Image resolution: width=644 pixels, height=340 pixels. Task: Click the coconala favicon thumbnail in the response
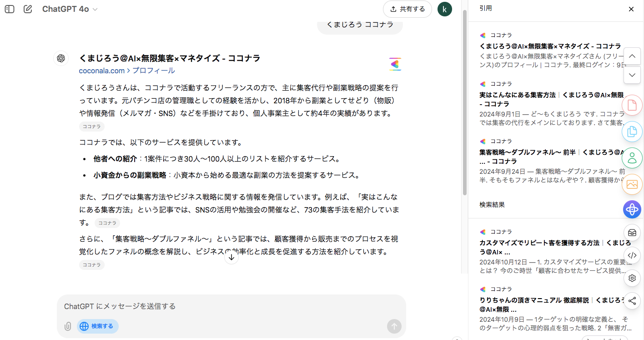pos(395,65)
